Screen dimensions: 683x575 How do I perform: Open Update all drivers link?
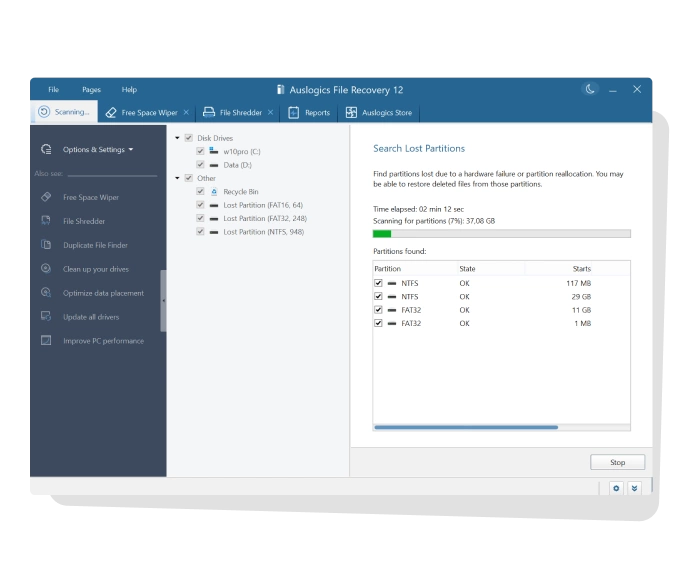(91, 317)
